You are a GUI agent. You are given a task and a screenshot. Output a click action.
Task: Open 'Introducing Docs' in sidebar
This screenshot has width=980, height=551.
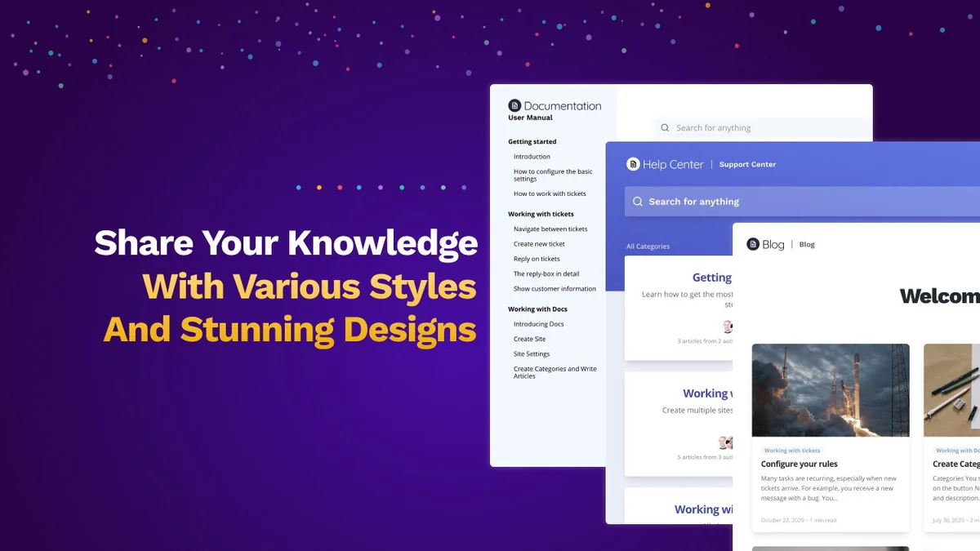click(x=538, y=324)
